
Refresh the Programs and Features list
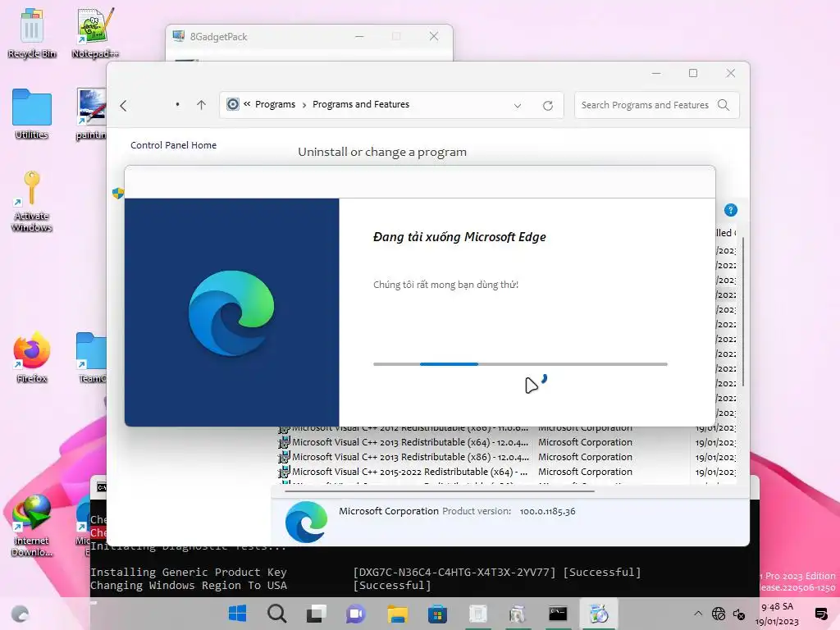[x=547, y=106]
